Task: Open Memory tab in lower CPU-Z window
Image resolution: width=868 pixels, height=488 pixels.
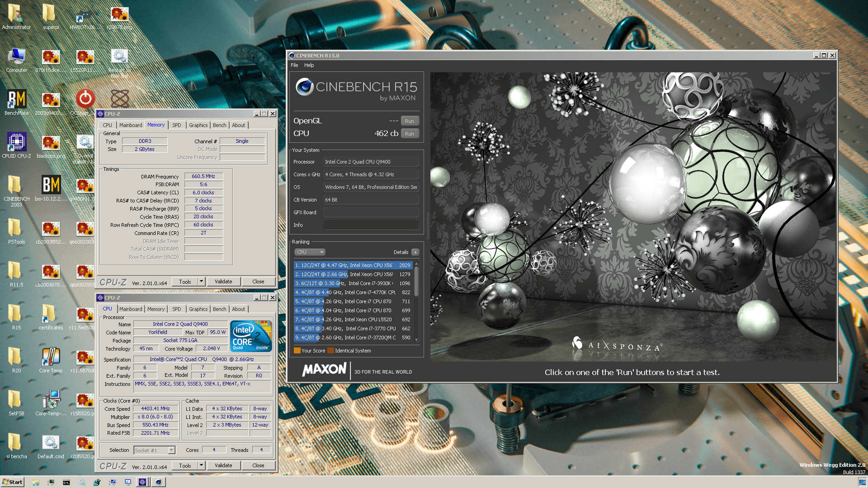Action: [x=156, y=309]
